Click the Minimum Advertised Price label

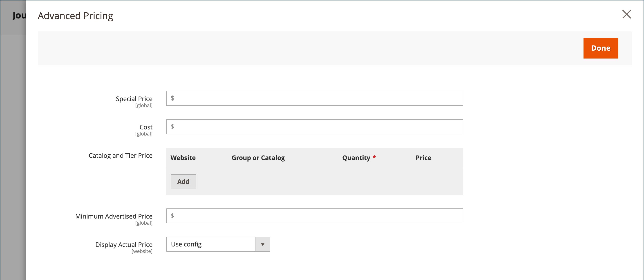tap(114, 216)
